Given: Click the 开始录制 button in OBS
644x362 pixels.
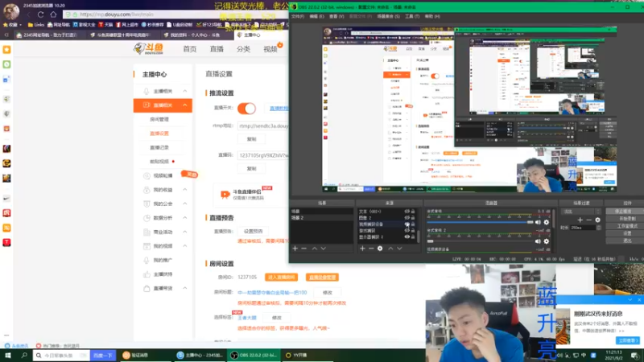Looking at the screenshot, I should point(623,219).
